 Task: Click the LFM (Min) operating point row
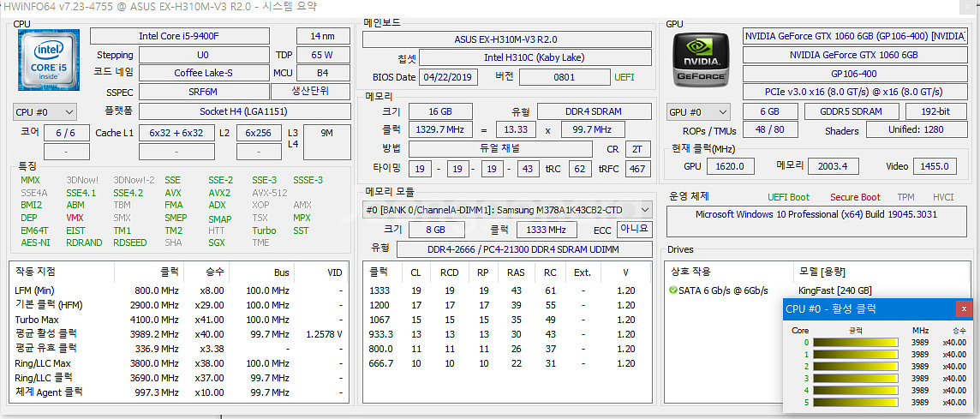click(179, 290)
